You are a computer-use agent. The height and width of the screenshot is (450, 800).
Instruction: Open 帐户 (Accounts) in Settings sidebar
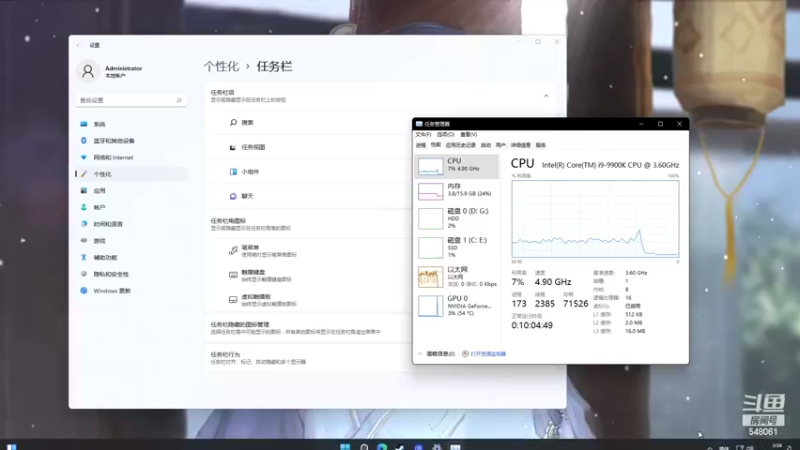click(x=131, y=208)
